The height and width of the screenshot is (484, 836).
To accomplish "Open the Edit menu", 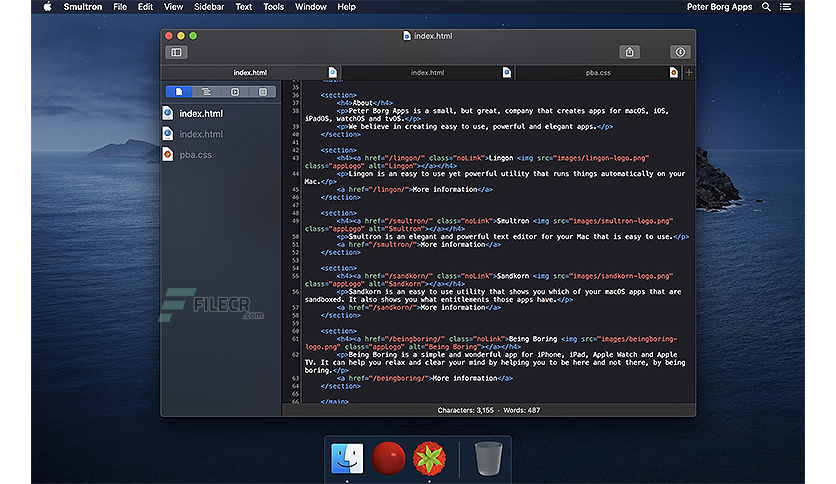I will [x=145, y=7].
